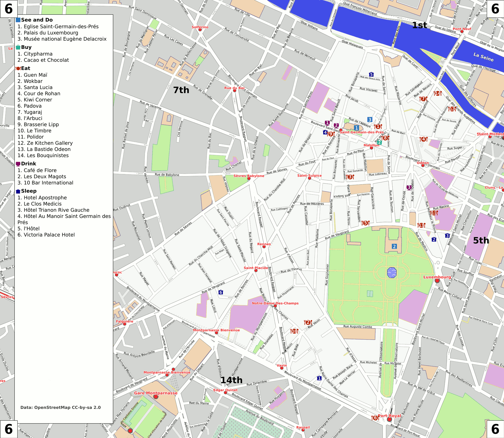504x438 pixels.
Task: Click the La Seine river label
Action: (x=483, y=57)
